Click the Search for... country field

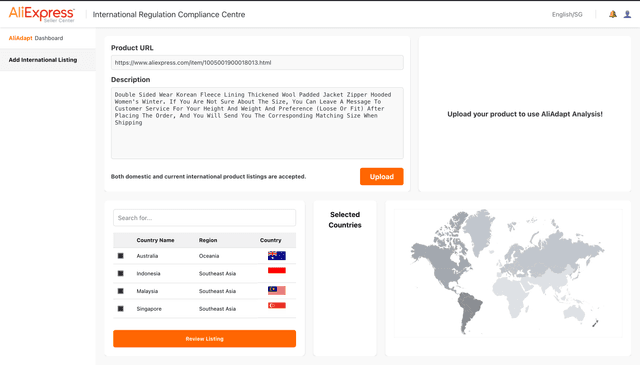204,218
